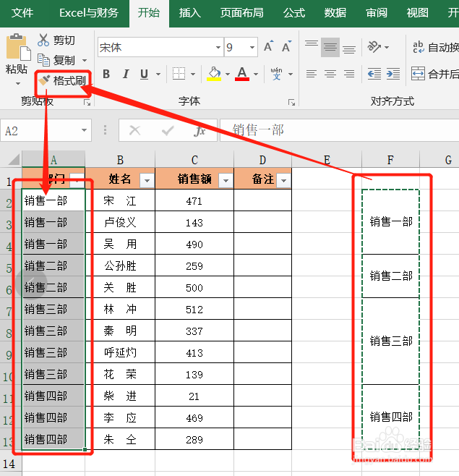Screen dimensions: 459x476
Task: Click the Paste clipboard icon
Action: click(x=18, y=47)
